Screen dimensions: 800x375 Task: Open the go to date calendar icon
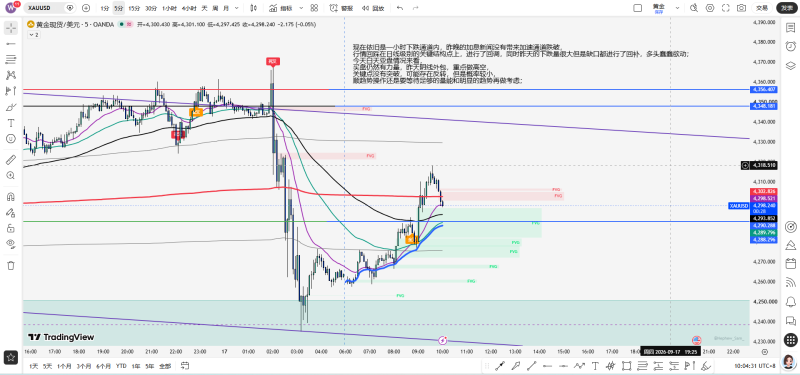click(x=185, y=366)
